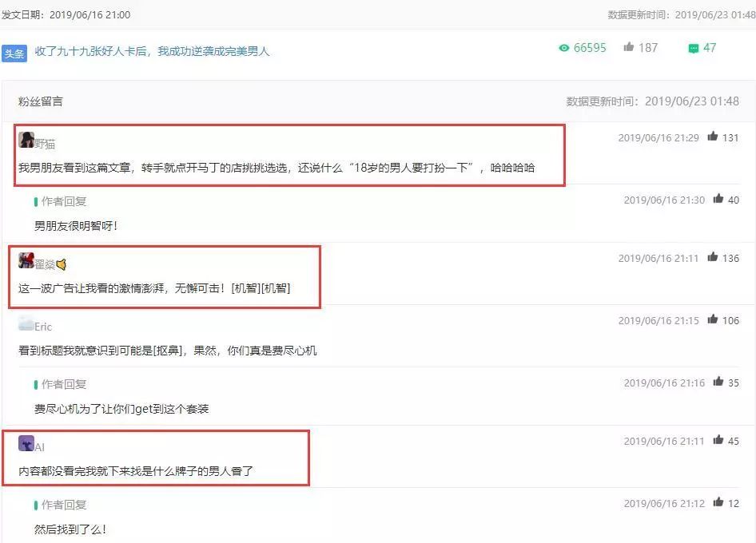Click the 头条 headline badge
Screen dimensions: 756x543
coord(15,48)
